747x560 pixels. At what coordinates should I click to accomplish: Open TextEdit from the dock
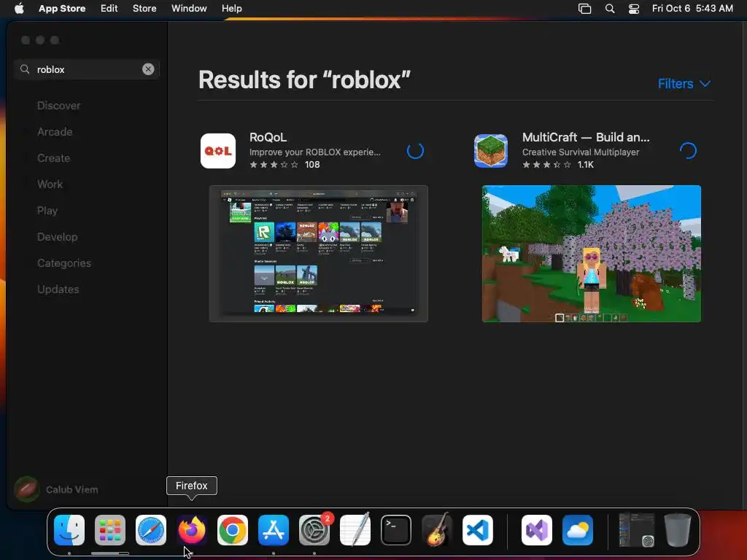pos(355,530)
